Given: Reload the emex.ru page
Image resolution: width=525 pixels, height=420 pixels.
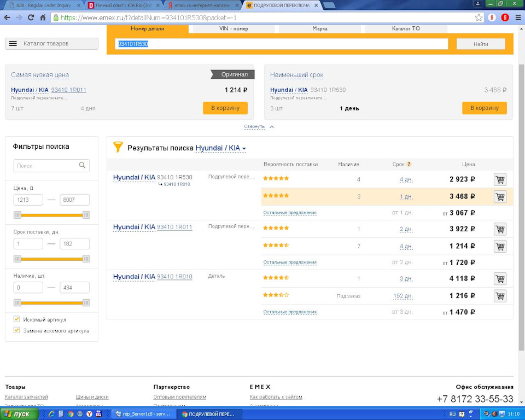Looking at the screenshot, I should 31,17.
